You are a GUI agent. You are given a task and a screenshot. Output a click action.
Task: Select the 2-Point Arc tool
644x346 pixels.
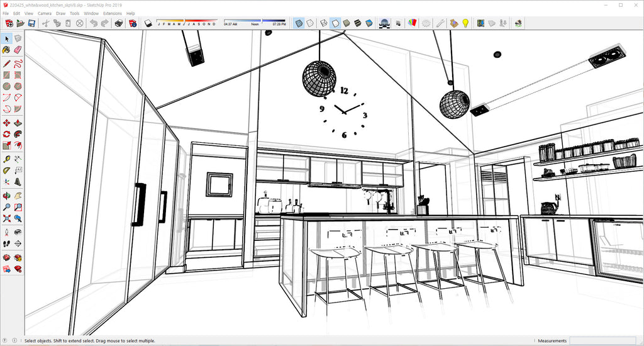(x=18, y=98)
